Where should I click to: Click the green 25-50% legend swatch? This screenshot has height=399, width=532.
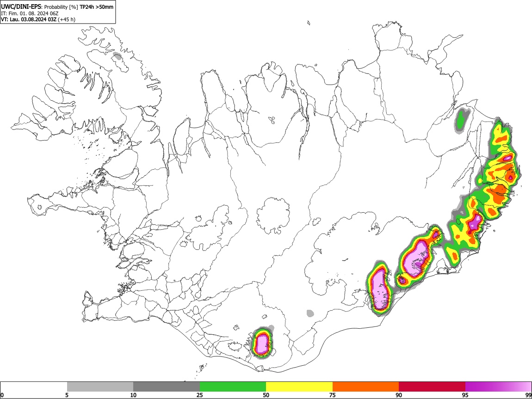pyautogui.click(x=233, y=387)
